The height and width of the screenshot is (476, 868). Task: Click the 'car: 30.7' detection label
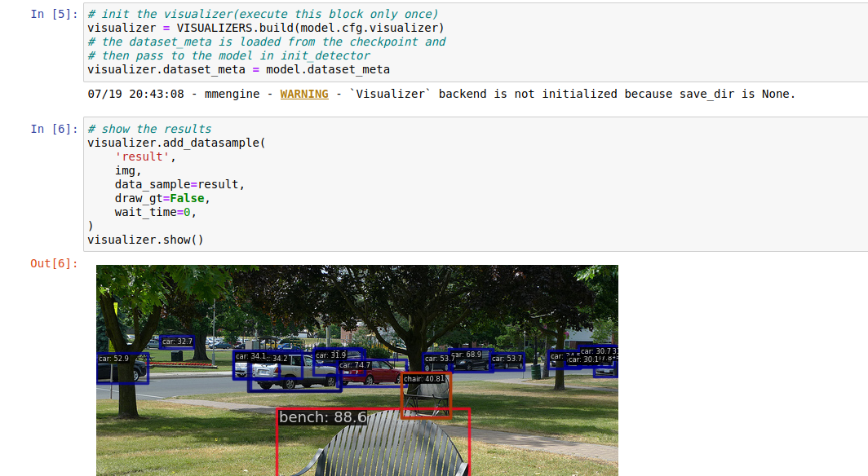point(596,351)
